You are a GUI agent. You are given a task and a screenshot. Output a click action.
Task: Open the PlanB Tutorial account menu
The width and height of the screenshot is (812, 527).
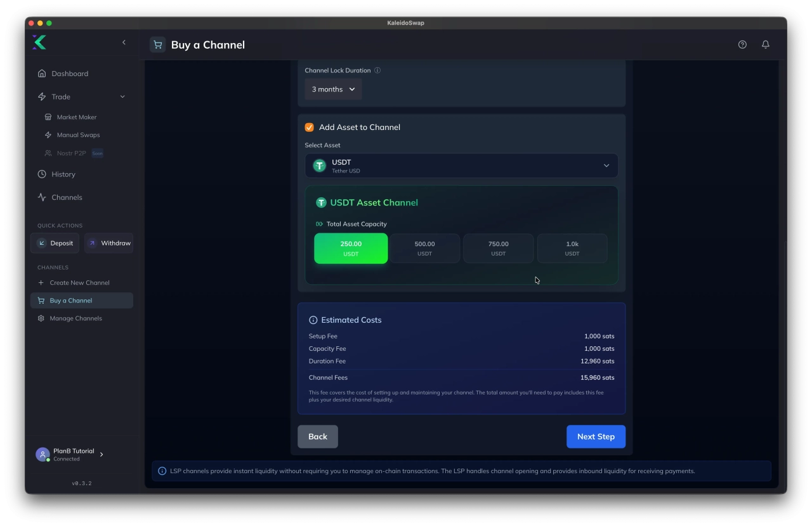click(x=70, y=454)
